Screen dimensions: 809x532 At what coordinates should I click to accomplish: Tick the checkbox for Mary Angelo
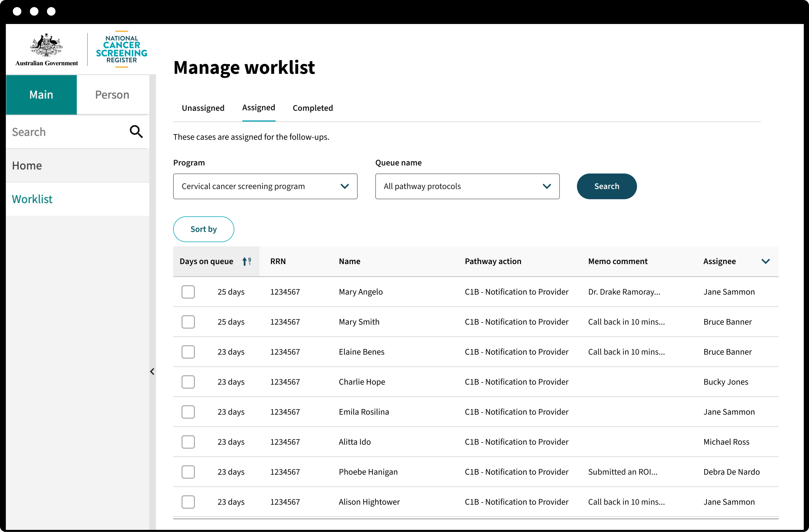pyautogui.click(x=188, y=292)
